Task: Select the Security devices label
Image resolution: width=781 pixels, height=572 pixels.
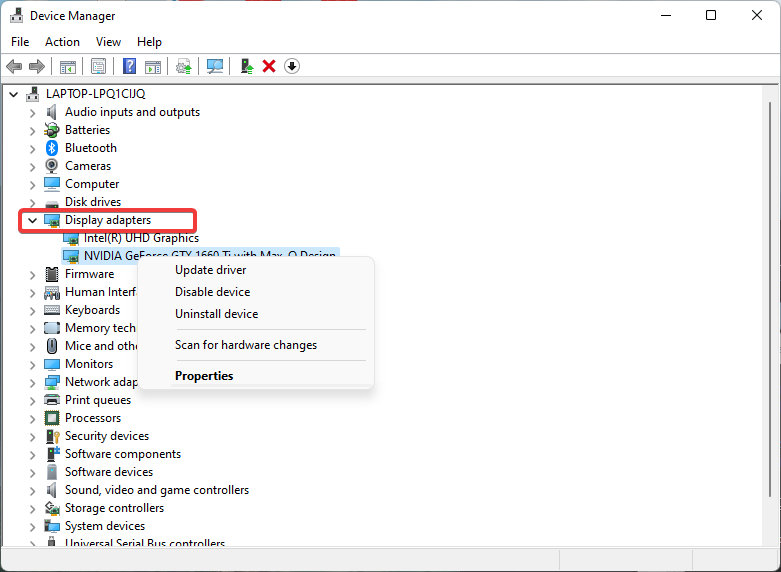Action: coord(107,436)
